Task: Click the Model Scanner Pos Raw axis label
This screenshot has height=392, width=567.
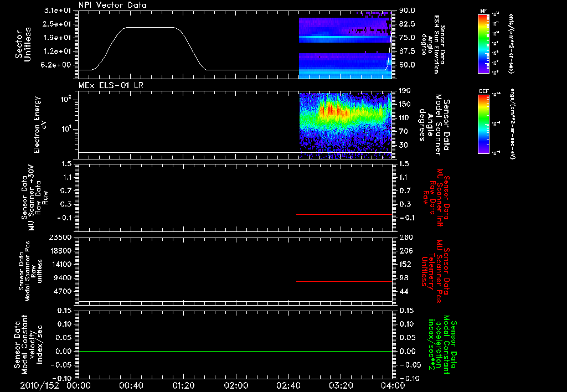Action: [x=30, y=271]
